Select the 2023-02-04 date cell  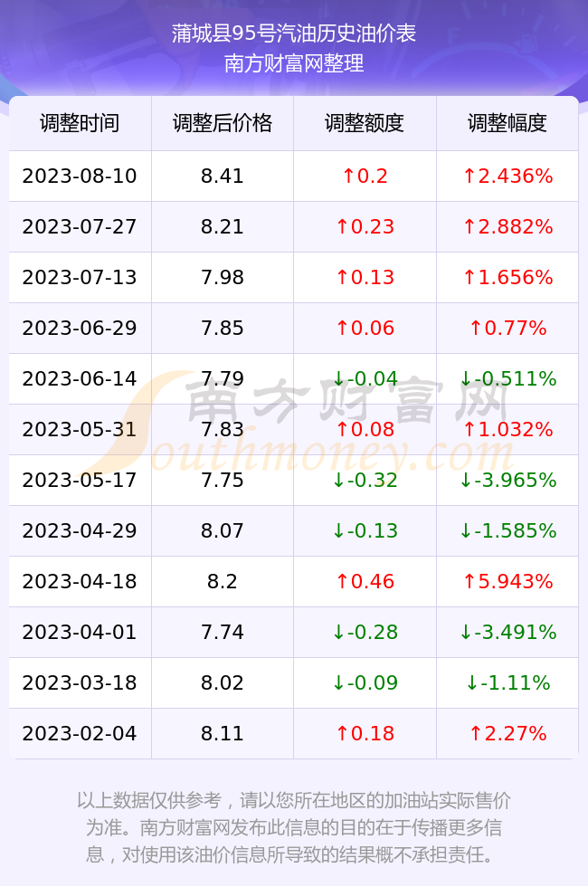[80, 734]
